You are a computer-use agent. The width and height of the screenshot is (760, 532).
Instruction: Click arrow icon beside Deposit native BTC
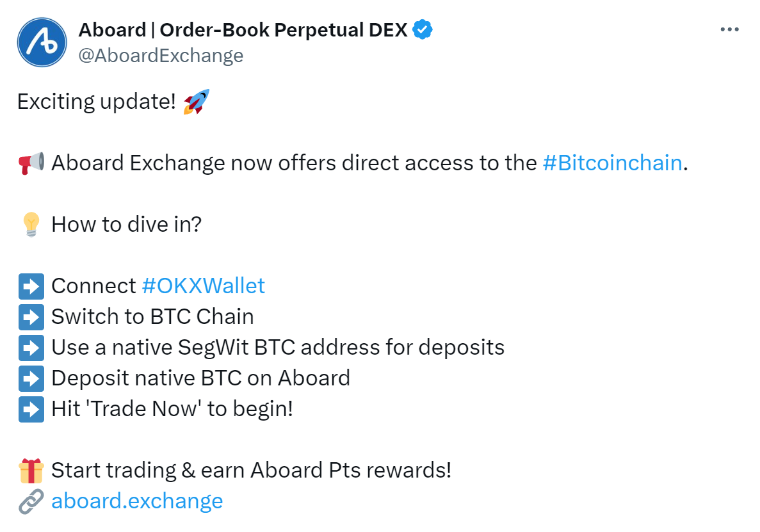[31, 378]
